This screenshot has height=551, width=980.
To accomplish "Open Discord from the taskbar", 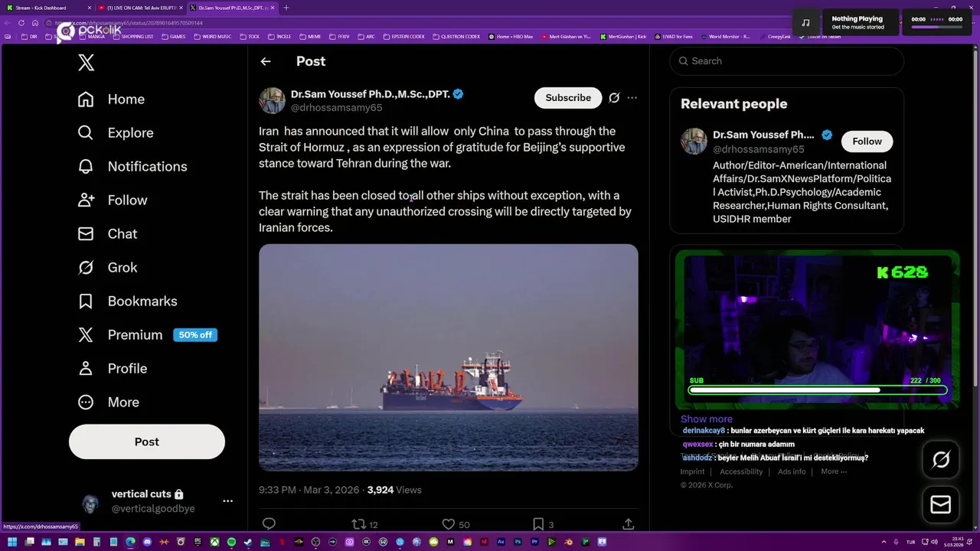I will (147, 543).
